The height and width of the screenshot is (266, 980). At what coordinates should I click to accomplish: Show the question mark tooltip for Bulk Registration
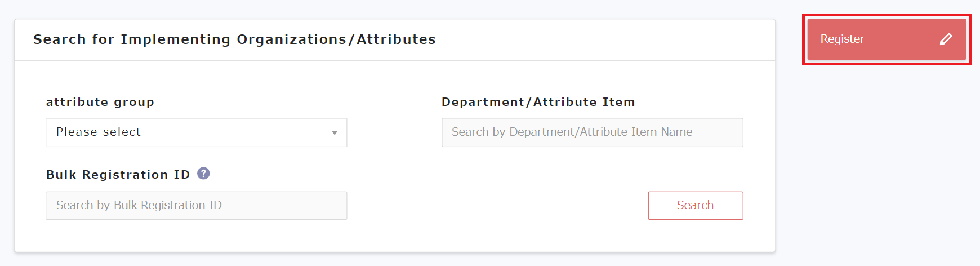203,174
